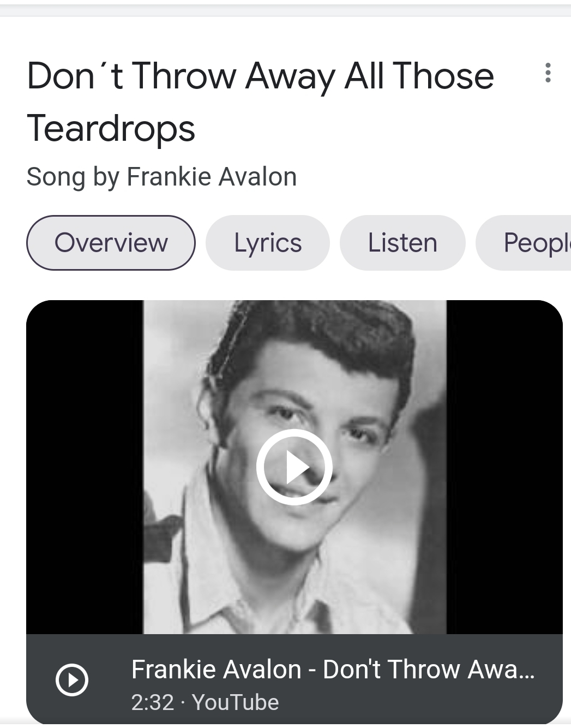
Task: Click the black right letterbox area of the video
Action: (504, 467)
